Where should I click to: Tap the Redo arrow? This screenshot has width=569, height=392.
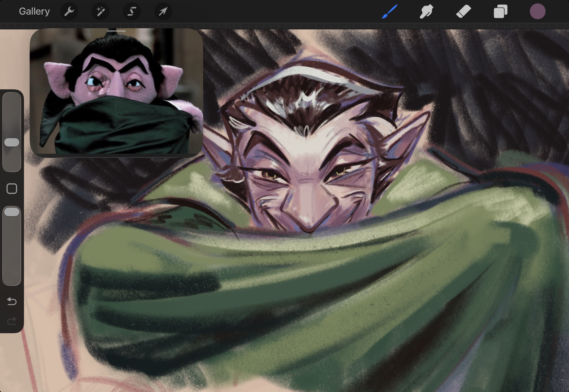12,321
